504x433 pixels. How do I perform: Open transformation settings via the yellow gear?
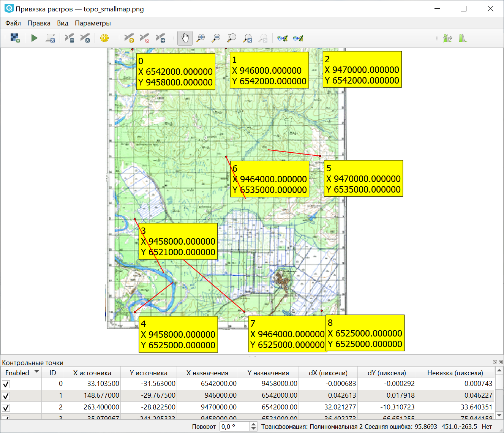104,38
